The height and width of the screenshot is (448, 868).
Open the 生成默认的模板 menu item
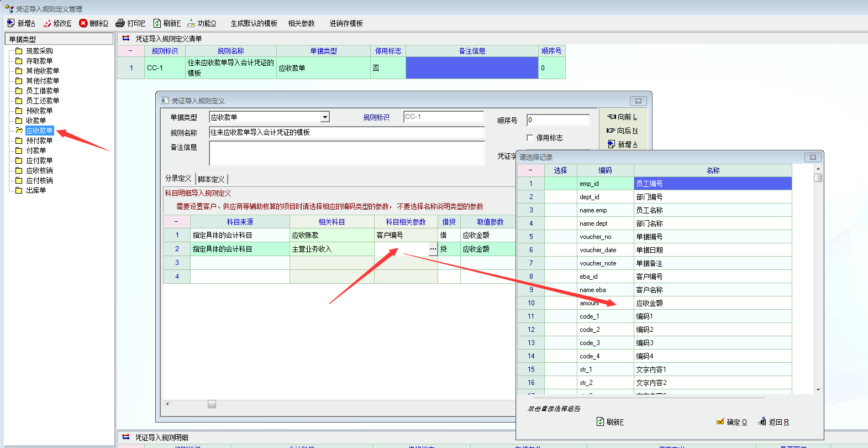pyautogui.click(x=254, y=23)
